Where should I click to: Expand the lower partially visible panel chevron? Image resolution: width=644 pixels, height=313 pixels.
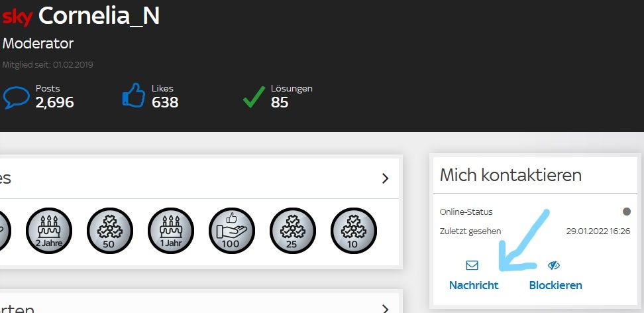pos(386,308)
